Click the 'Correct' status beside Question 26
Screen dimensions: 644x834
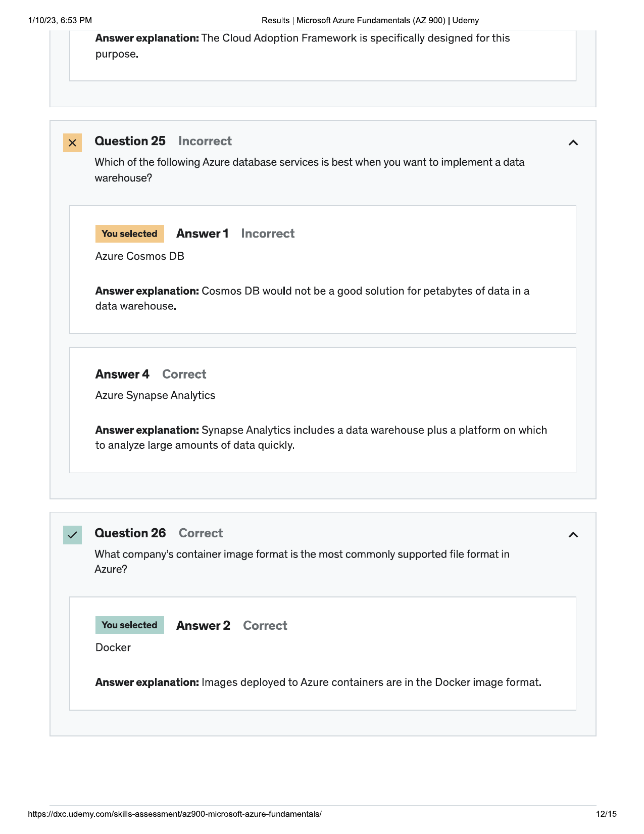(201, 533)
